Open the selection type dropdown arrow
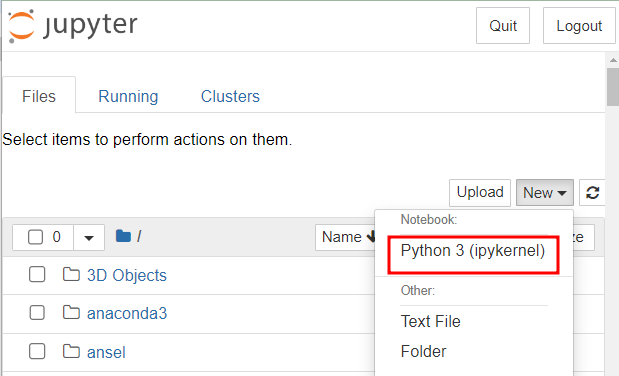 (89, 237)
